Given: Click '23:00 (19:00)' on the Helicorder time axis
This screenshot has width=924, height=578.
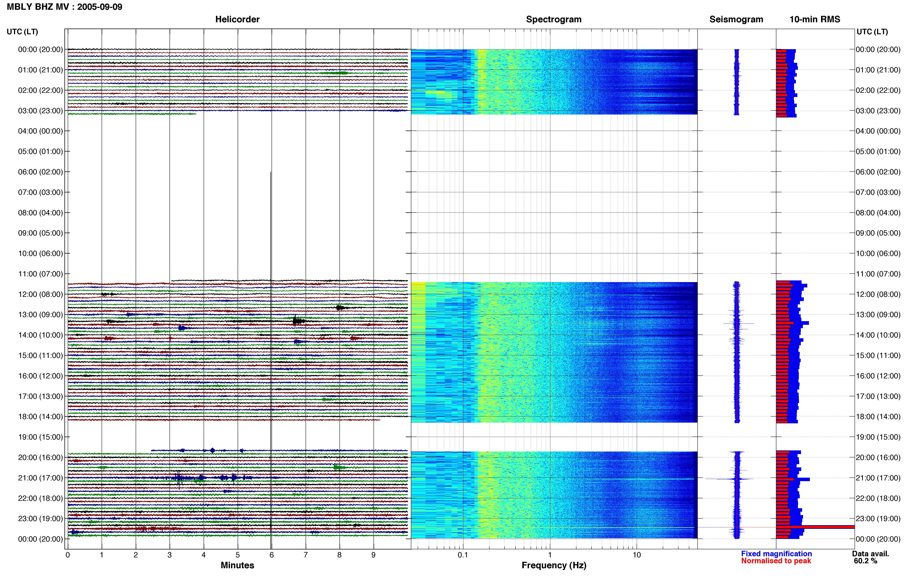Looking at the screenshot, I should point(41,519).
